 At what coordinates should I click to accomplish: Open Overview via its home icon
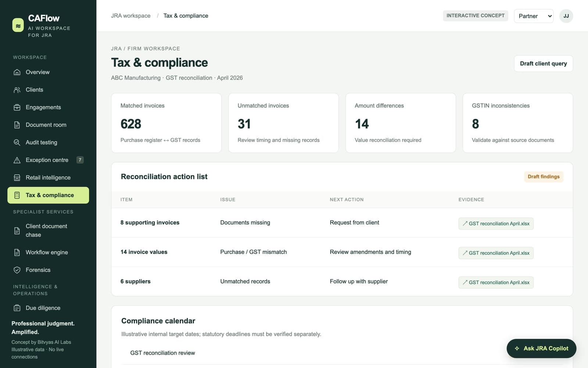coord(17,72)
